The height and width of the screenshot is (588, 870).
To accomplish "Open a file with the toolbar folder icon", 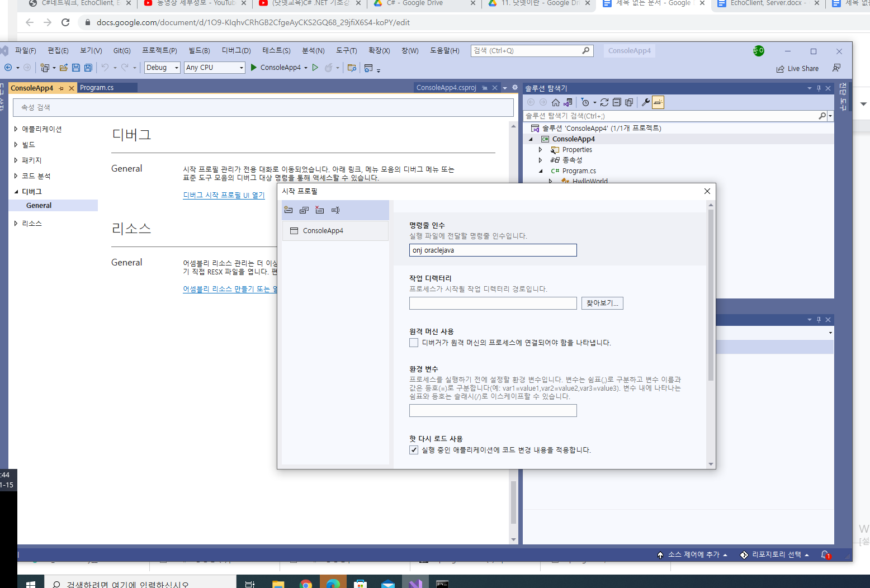I will click(64, 68).
